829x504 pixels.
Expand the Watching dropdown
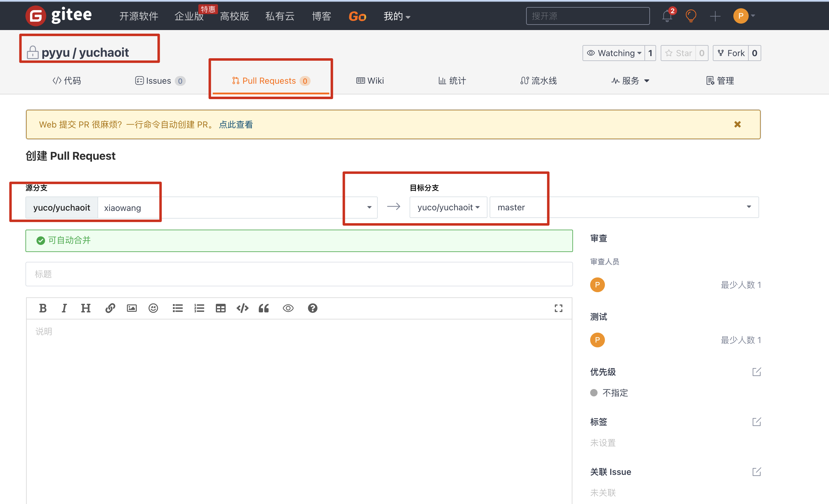[x=614, y=53]
